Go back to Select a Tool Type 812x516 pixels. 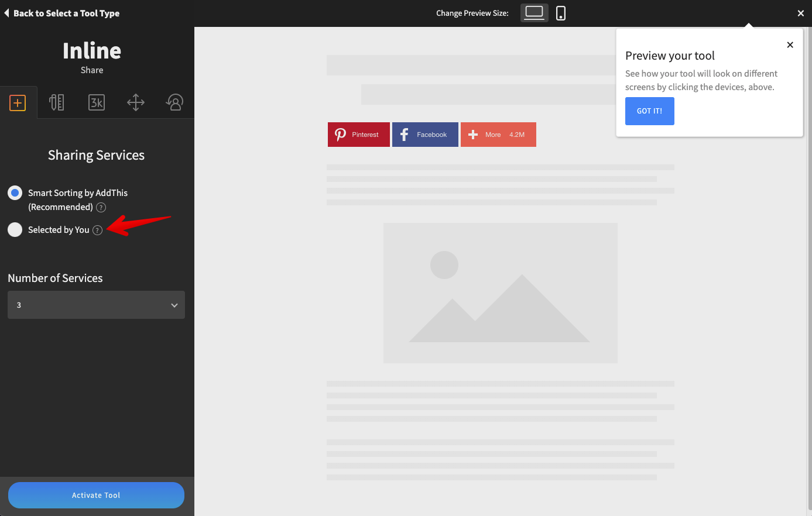pos(62,13)
